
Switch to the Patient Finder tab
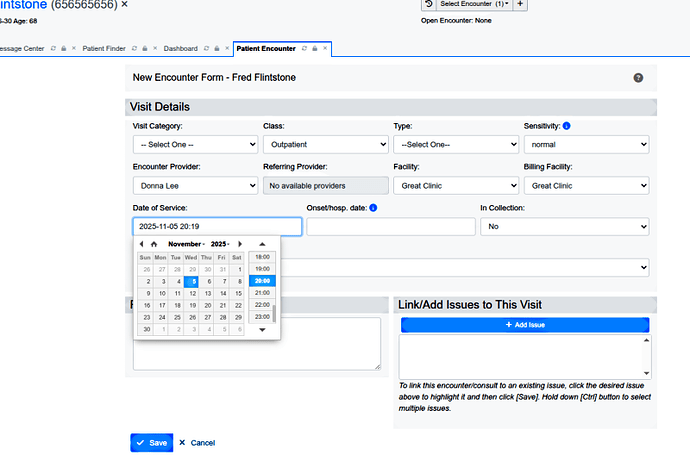(x=104, y=48)
